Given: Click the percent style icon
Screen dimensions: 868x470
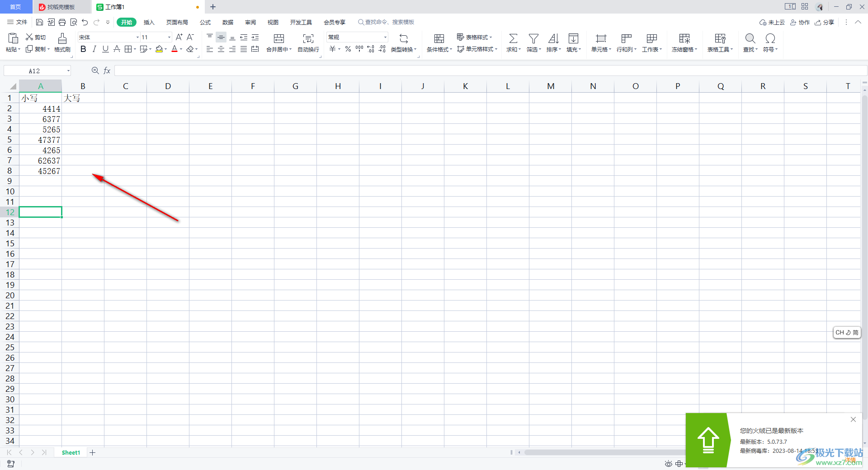Looking at the screenshot, I should coord(348,49).
